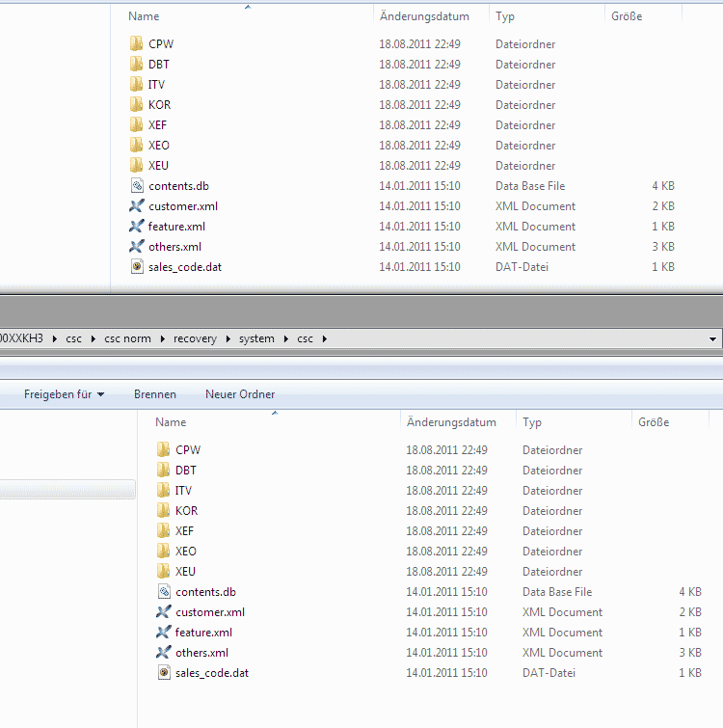The width and height of the screenshot is (723, 728).
Task: Click sales_code.dat file name in upper window
Action: pyautogui.click(x=185, y=267)
